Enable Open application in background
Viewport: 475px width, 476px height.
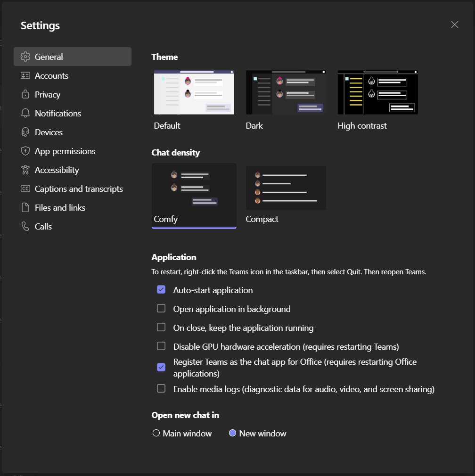161,308
